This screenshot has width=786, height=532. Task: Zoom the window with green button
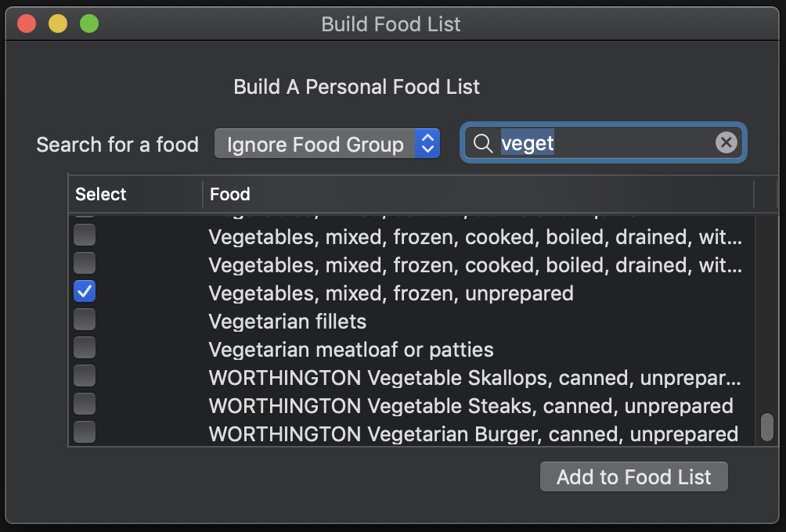[x=89, y=24]
